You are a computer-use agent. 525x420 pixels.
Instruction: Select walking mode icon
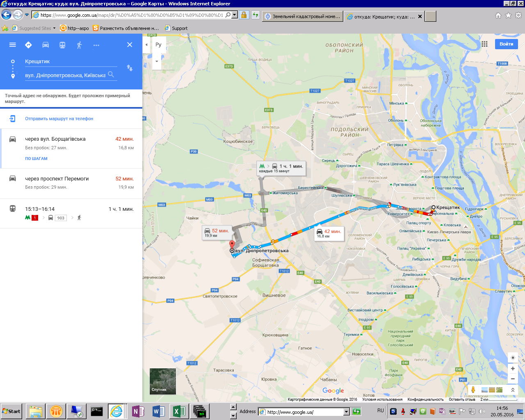(x=79, y=45)
